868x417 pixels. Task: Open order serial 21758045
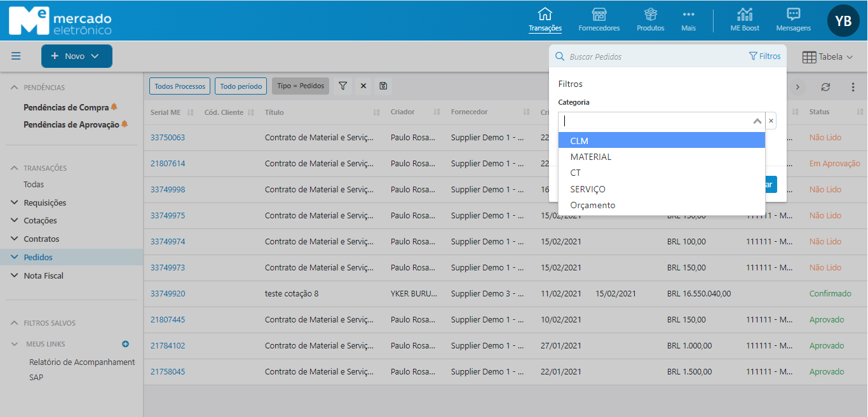pyautogui.click(x=168, y=372)
